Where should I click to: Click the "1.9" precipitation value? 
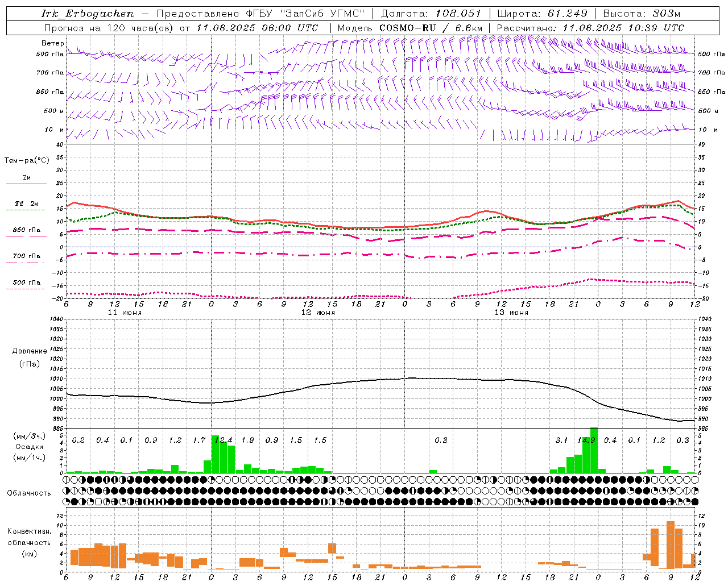coord(247,440)
